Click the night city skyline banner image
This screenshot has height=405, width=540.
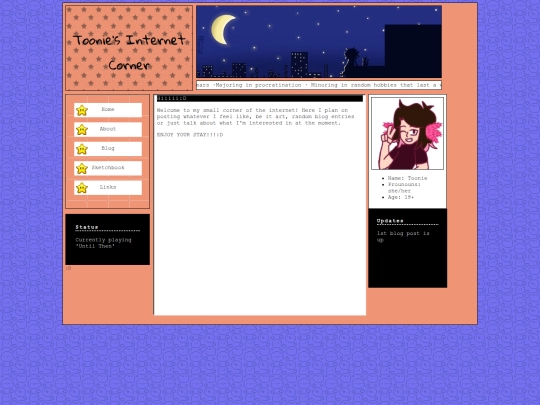tap(319, 42)
